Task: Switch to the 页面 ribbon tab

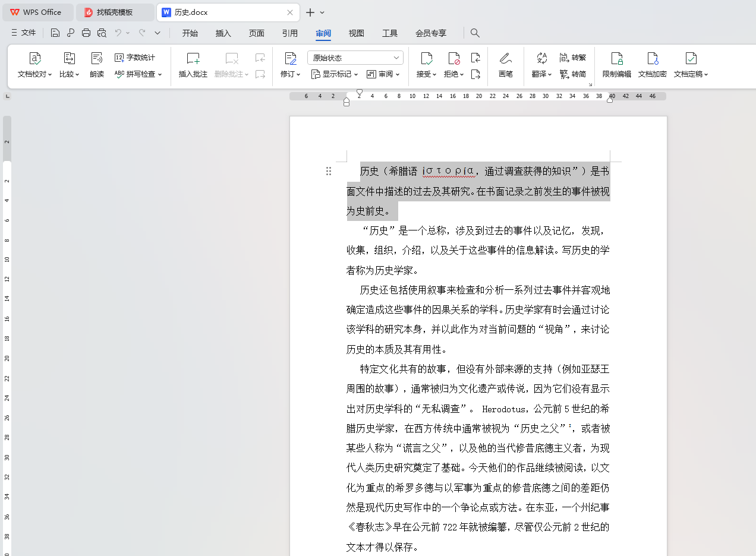Action: click(257, 33)
